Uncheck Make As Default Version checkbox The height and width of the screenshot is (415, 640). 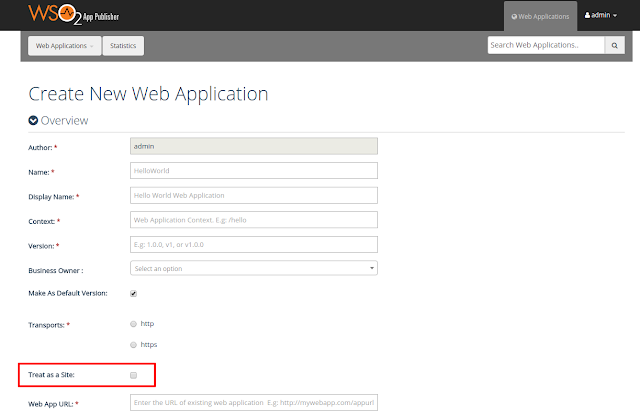point(133,293)
